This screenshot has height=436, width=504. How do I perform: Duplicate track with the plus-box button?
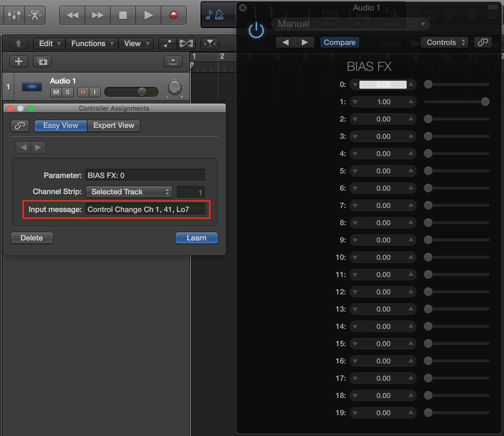tap(42, 61)
